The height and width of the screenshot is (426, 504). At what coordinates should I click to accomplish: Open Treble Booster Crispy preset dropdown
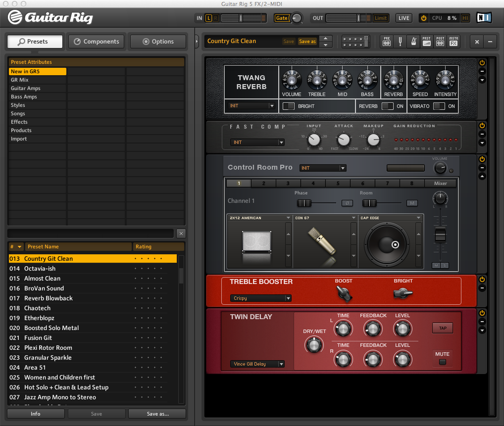point(261,298)
